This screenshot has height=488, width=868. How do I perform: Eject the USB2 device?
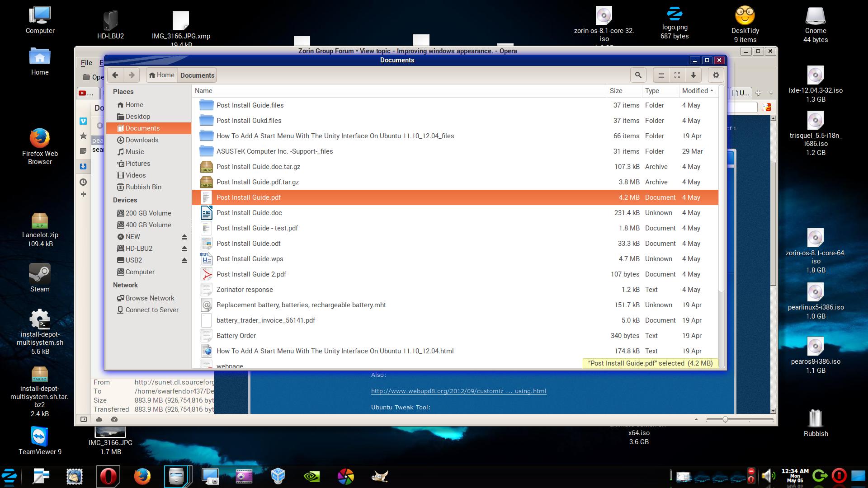(x=184, y=260)
